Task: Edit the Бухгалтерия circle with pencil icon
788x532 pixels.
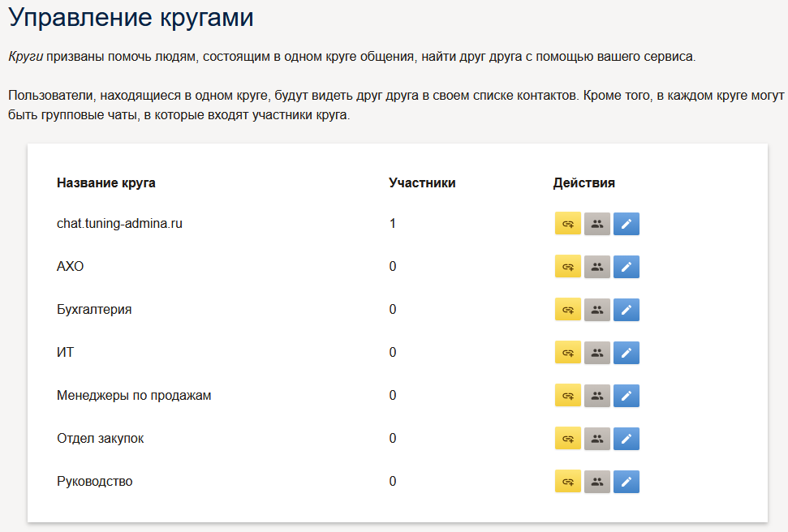Action: (627, 310)
